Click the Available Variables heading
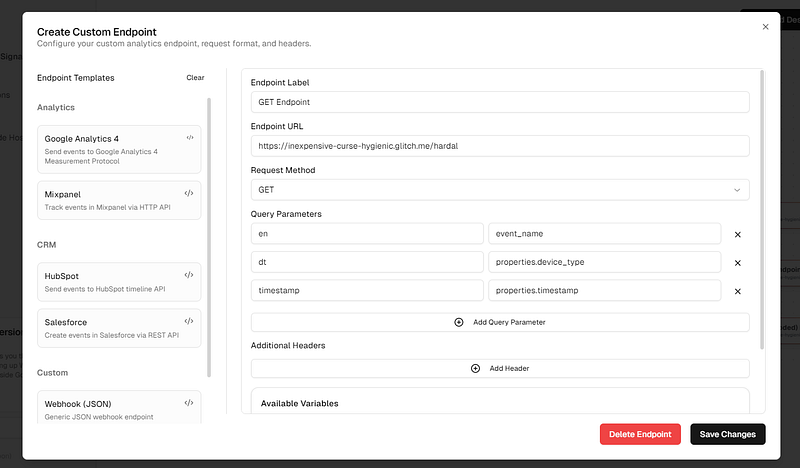Screen dimensions: 800x468 pos(299,403)
